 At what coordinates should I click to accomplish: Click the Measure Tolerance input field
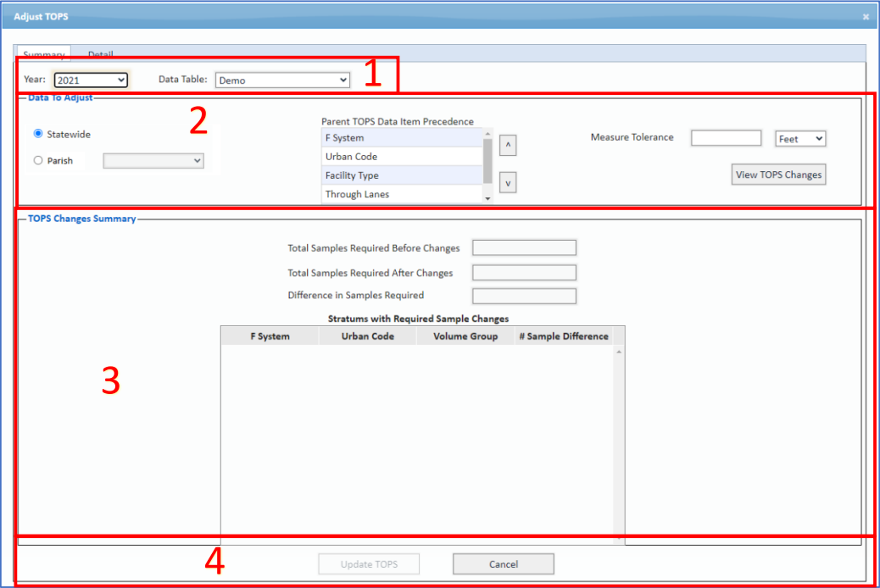point(726,138)
